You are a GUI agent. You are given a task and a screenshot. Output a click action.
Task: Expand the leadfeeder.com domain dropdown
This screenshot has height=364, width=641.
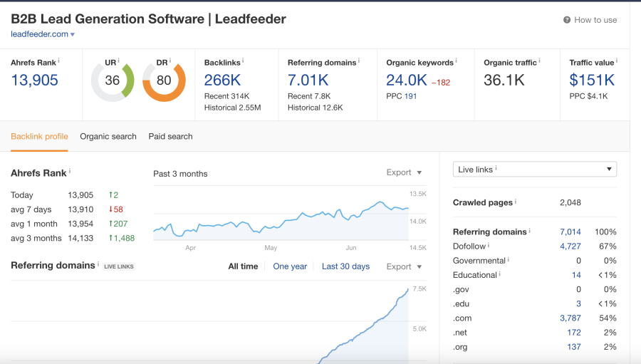pyautogui.click(x=73, y=35)
